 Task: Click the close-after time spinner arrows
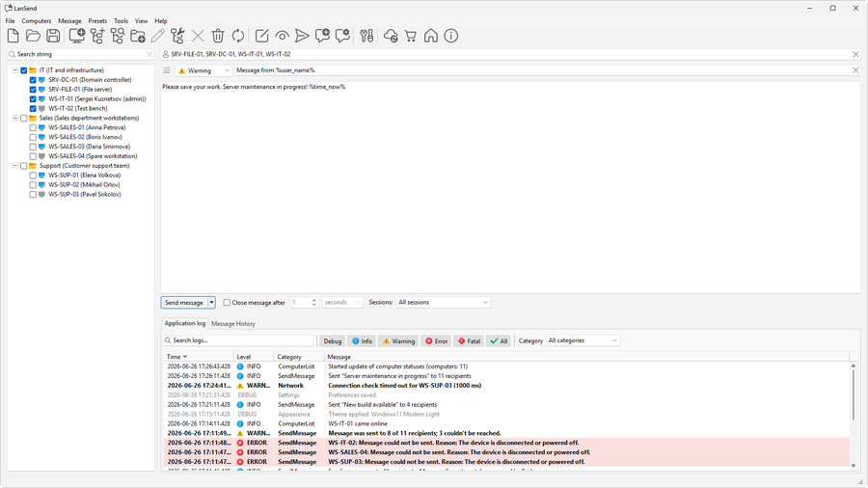tap(313, 303)
